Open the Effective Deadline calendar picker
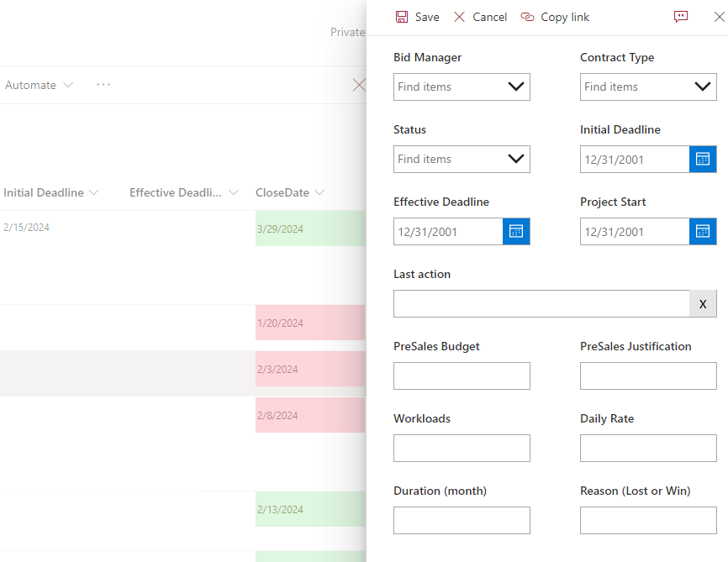Screen dimensions: 728x562 click(516, 231)
